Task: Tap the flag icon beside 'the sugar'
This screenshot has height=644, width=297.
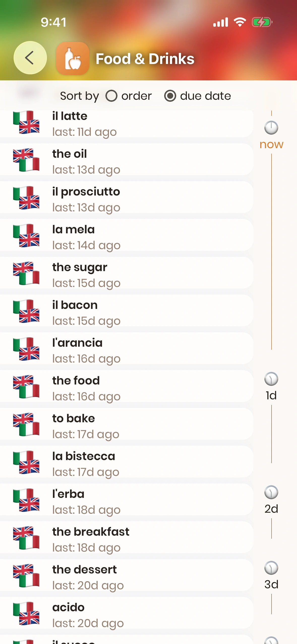Action: point(26,273)
